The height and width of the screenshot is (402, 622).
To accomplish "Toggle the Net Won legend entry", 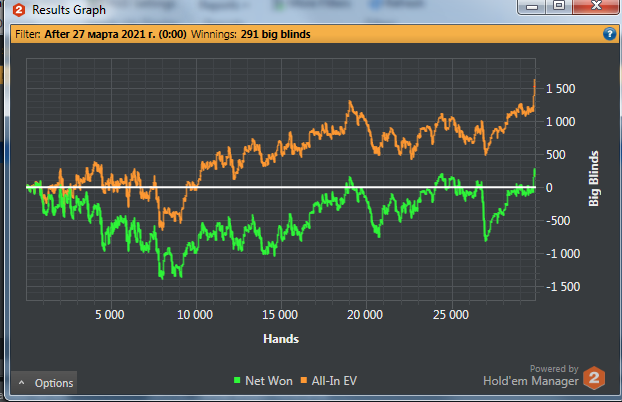I will tap(263, 381).
